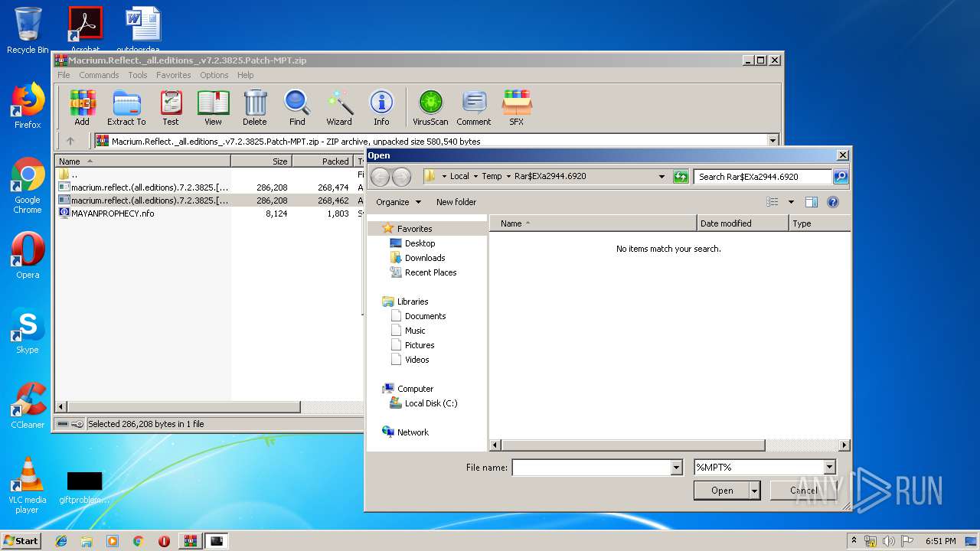Viewport: 980px width, 551px height.
Task: Click the Delete trash can icon in WinRAR
Action: coord(255,107)
